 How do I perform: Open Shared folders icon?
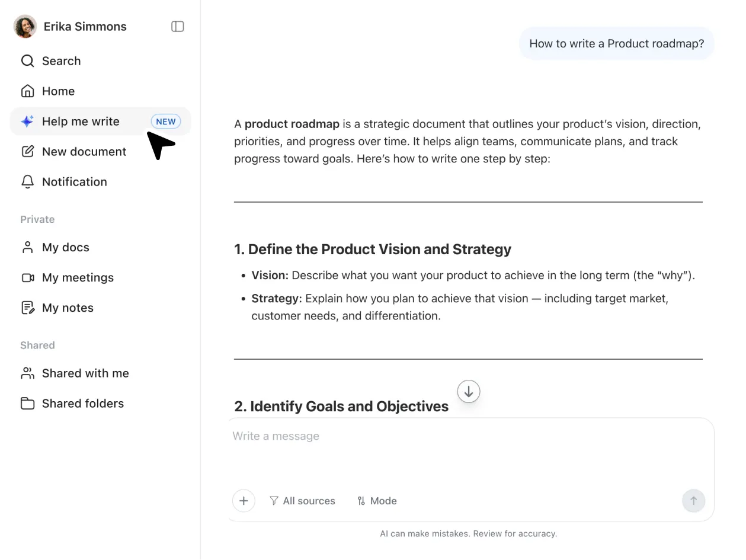27,404
